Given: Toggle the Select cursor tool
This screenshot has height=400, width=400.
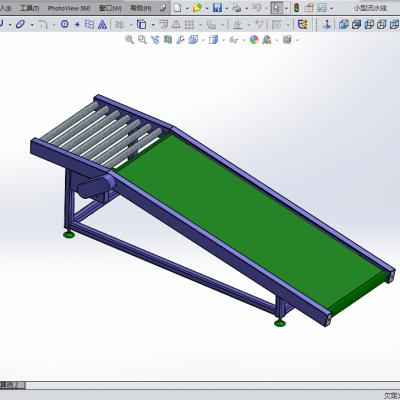Looking at the screenshot, I should point(276,8).
